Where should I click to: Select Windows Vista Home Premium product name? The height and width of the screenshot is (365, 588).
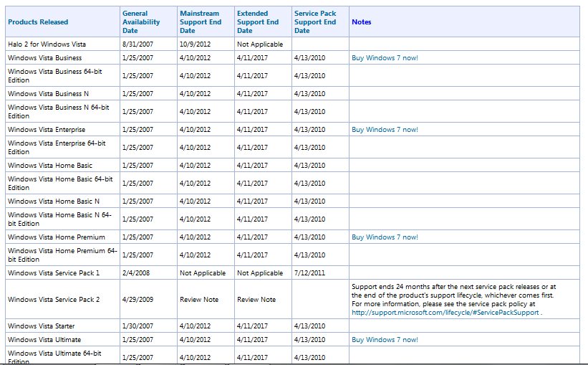click(57, 237)
